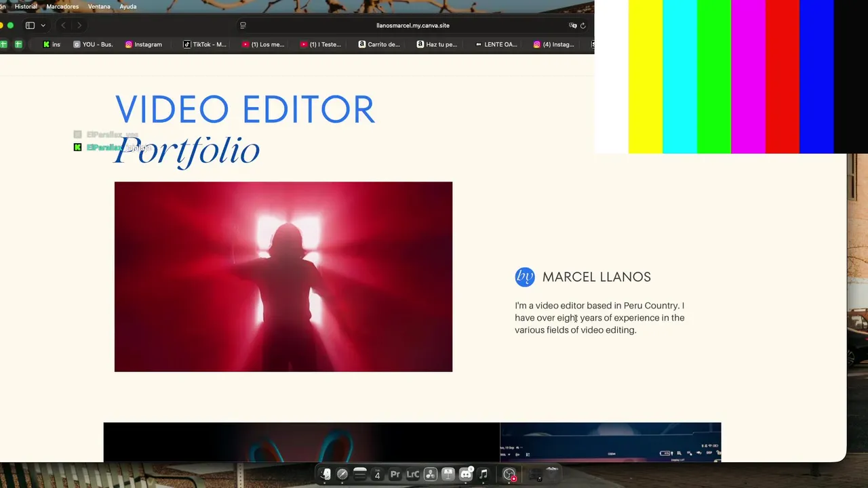The width and height of the screenshot is (868, 488).
Task: Switch to the 'Haz tu pe...' Amazon tab
Action: (x=437, y=45)
